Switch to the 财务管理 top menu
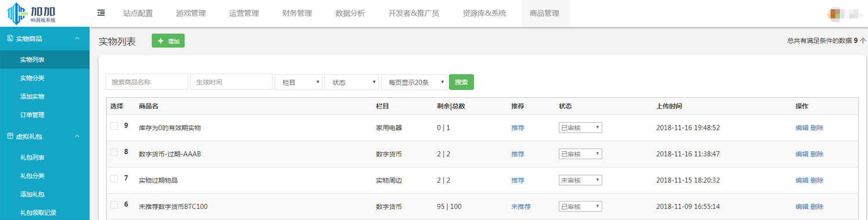868x220 pixels. point(297,13)
